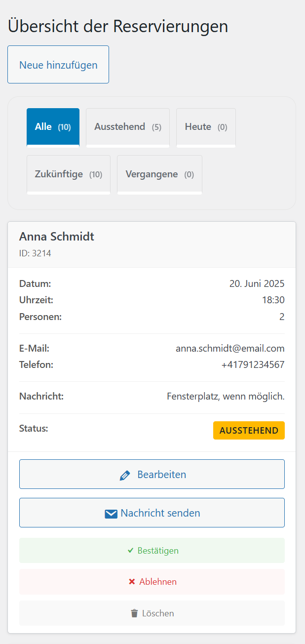Open the Vergangene reservations tab
The image size is (305, 644).
coord(159,174)
